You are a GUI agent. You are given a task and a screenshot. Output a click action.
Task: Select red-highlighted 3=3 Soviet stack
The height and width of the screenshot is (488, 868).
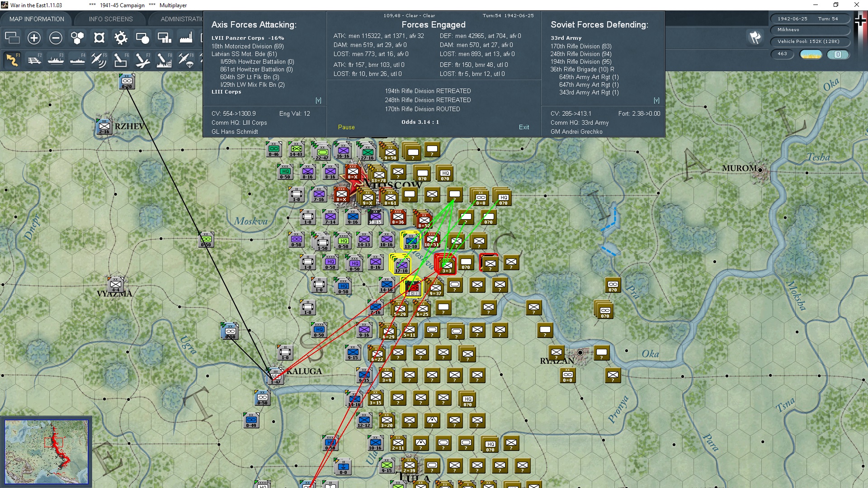click(x=446, y=264)
